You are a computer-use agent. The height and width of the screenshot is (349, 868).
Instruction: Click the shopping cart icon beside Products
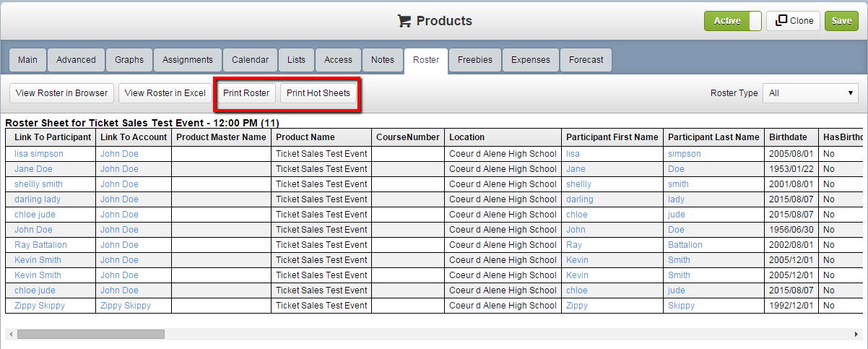tap(404, 21)
